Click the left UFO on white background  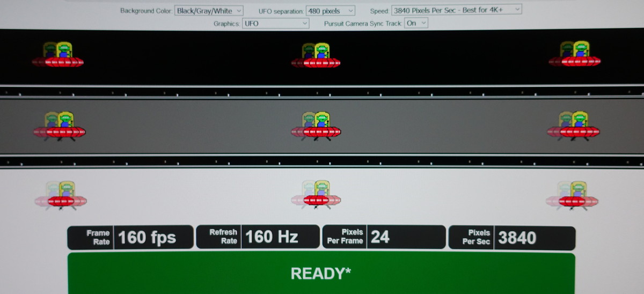60,195
